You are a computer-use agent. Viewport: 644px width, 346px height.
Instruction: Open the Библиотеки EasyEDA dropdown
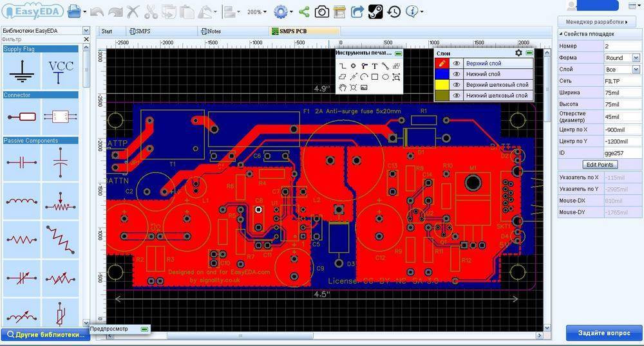(86, 30)
